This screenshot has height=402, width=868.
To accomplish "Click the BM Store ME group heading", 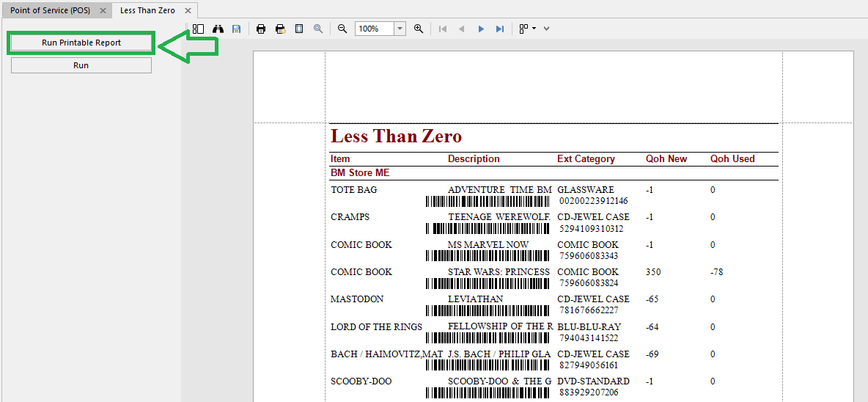I will (x=361, y=173).
